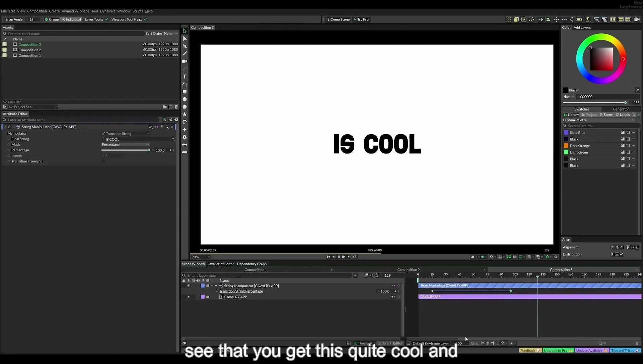Jump to first frame
Image resolution: width=643 pixels, height=364 pixels.
(329, 257)
